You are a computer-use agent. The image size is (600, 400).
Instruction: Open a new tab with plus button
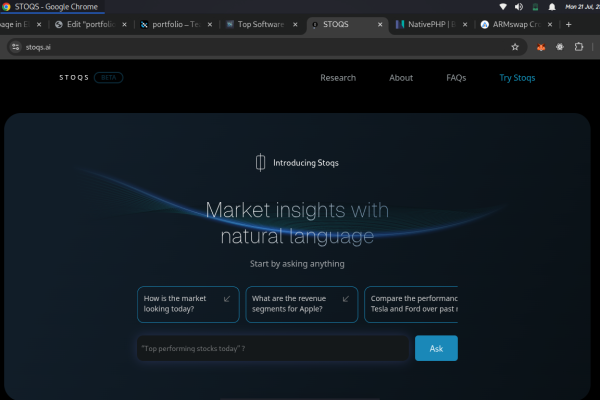tap(569, 24)
